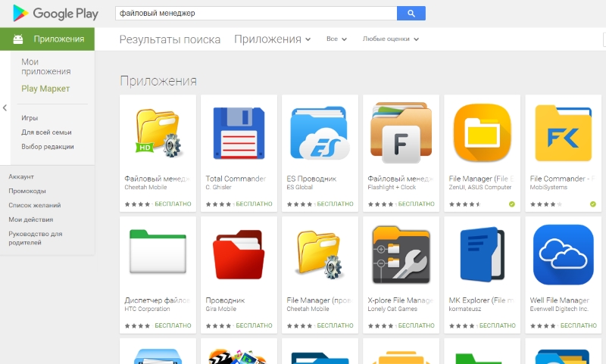Click the MK Explorer blue document icon
606x364 pixels.
point(482,255)
